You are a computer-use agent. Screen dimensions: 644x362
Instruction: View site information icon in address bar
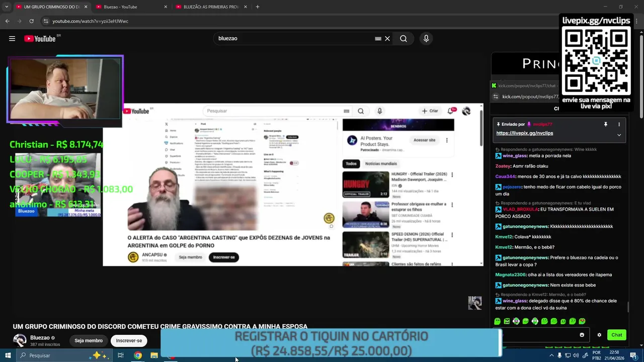pyautogui.click(x=46, y=21)
